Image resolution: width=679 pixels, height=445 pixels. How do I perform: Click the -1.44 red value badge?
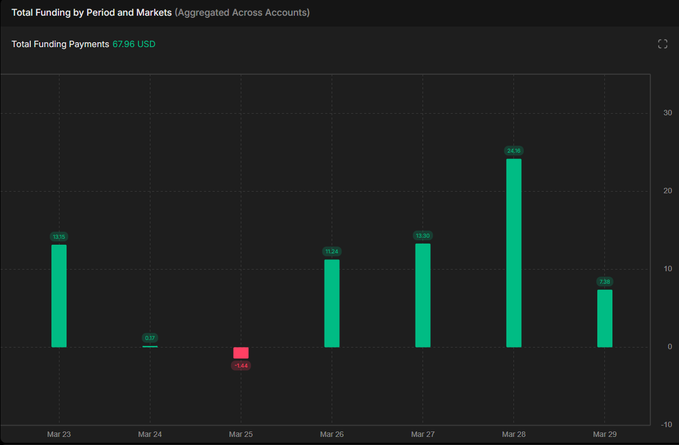(241, 366)
